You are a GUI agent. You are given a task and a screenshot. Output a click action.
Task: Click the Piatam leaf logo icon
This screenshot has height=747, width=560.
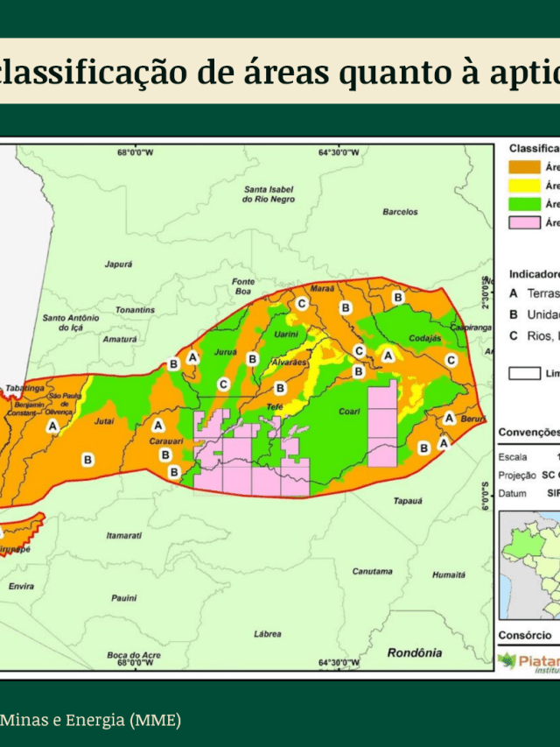[x=507, y=660]
